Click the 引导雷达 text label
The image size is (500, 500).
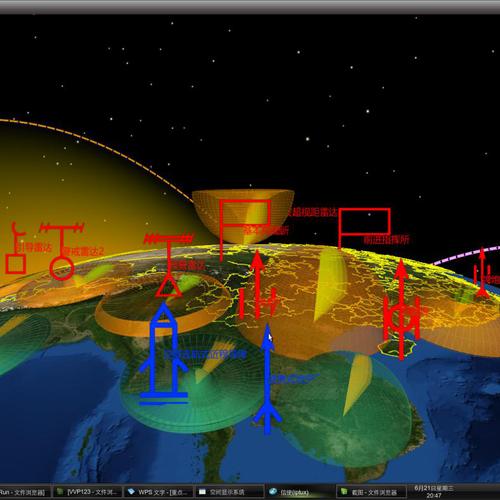coord(33,247)
